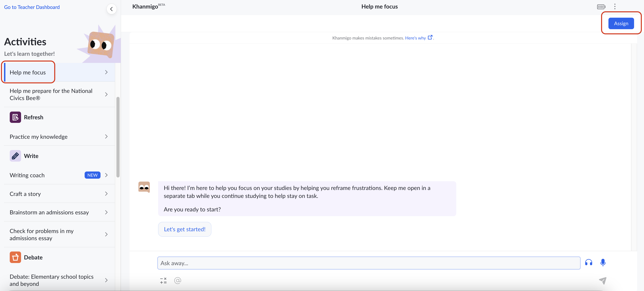
Task: Select Check for problems in my admissions essay
Action: coord(60,234)
